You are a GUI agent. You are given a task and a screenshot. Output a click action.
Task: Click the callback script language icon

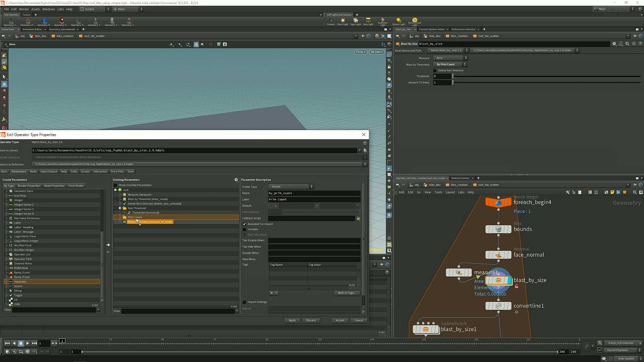(358, 219)
